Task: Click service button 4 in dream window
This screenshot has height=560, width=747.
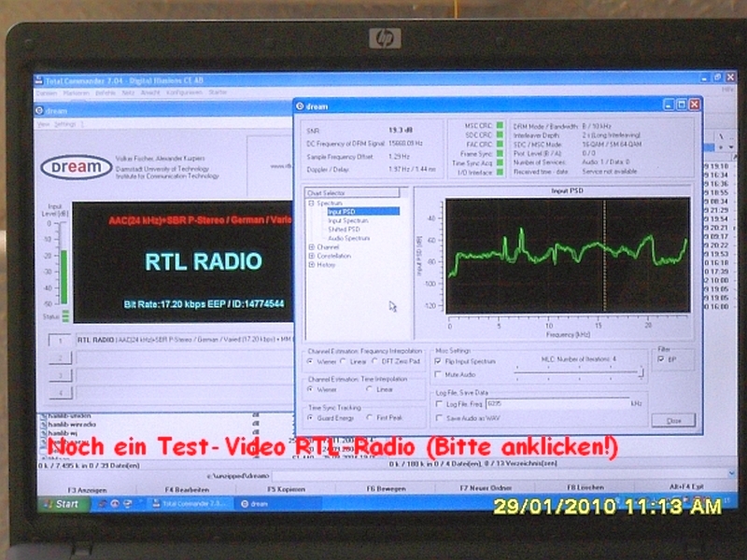Action: point(60,393)
